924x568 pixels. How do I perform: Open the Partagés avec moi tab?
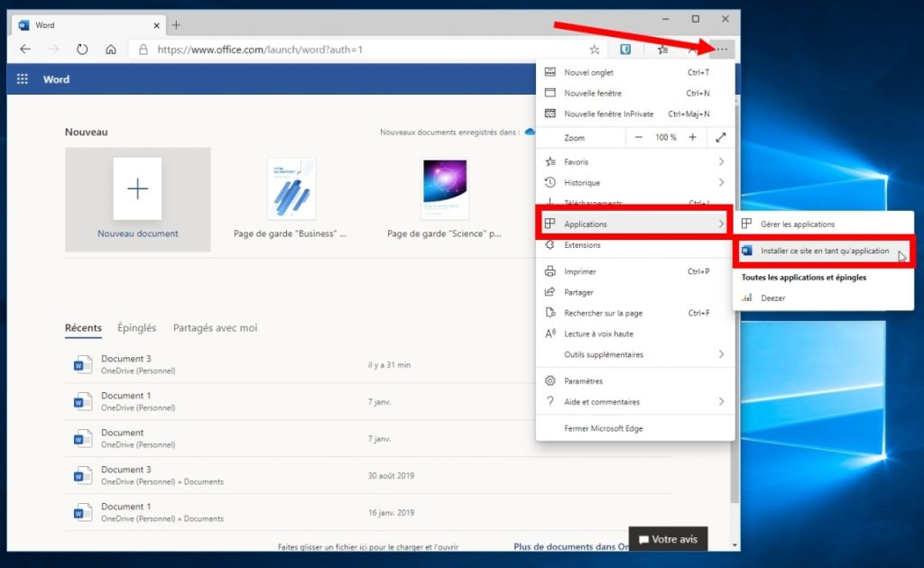[x=215, y=328]
